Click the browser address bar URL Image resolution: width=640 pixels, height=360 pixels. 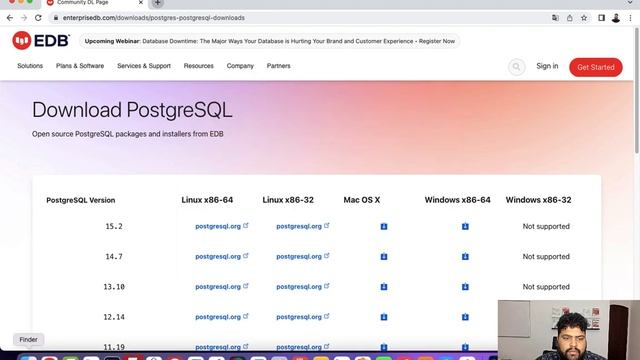(153, 18)
